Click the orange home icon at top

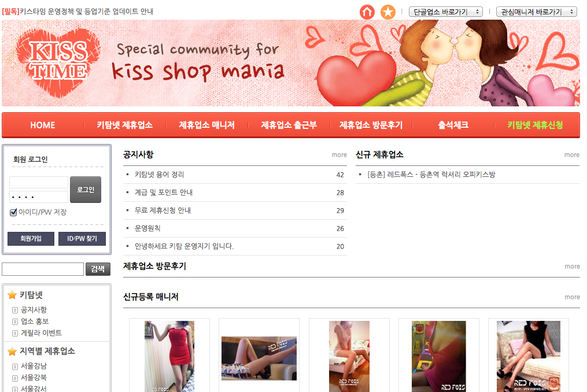[367, 12]
